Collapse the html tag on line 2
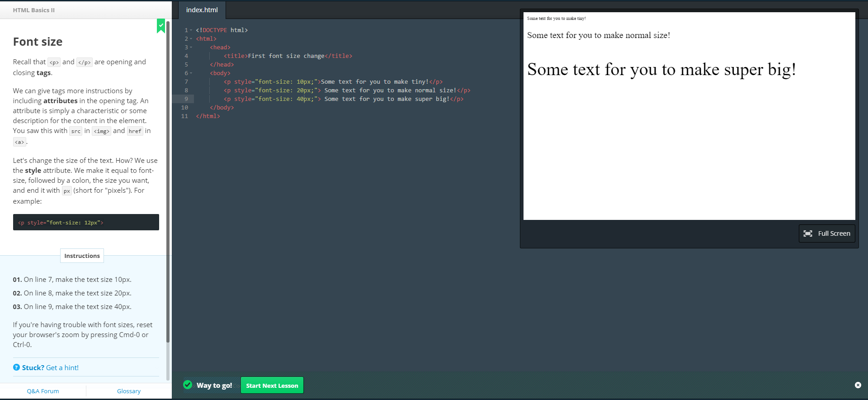The width and height of the screenshot is (868, 400). pyautogui.click(x=191, y=39)
